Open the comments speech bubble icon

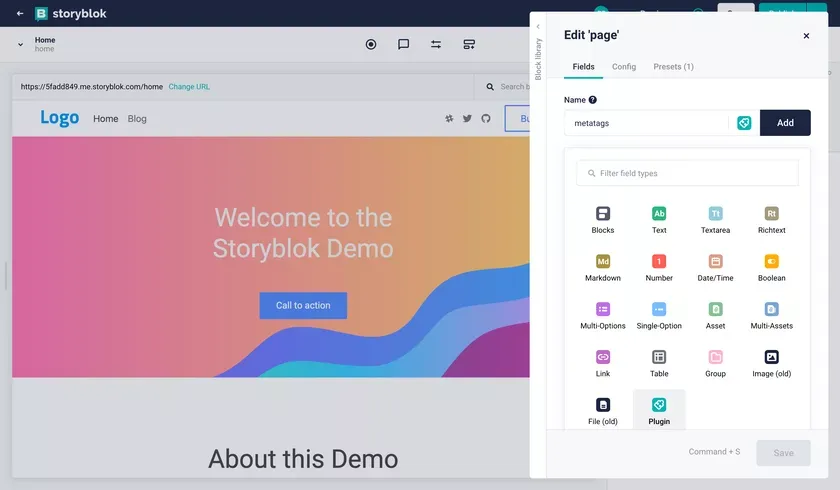[403, 44]
